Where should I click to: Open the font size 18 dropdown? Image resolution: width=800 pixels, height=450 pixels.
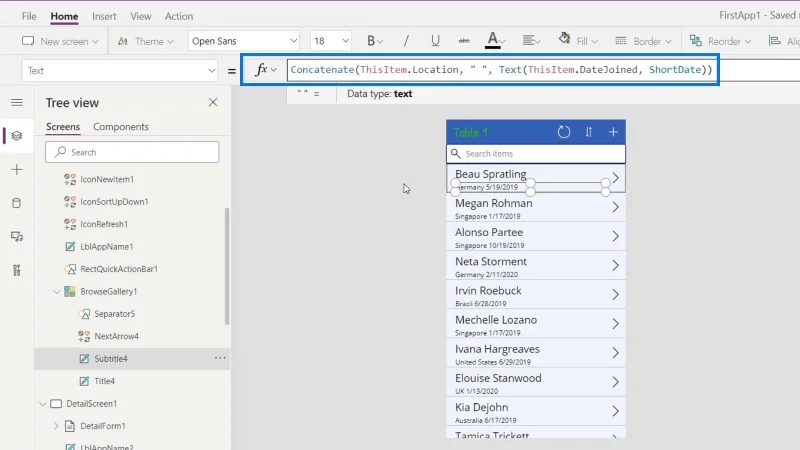[330, 41]
